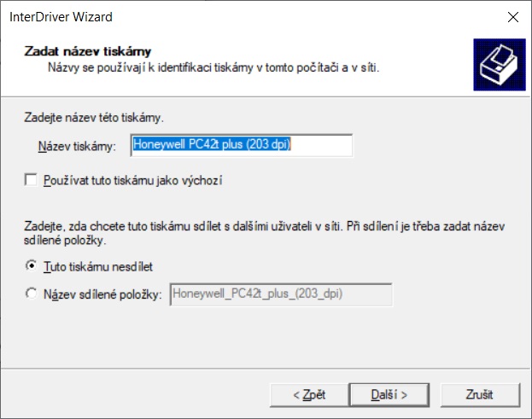The height and width of the screenshot is (419, 532).
Task: Cancel the wizard with Zrušit
Action: [x=480, y=395]
